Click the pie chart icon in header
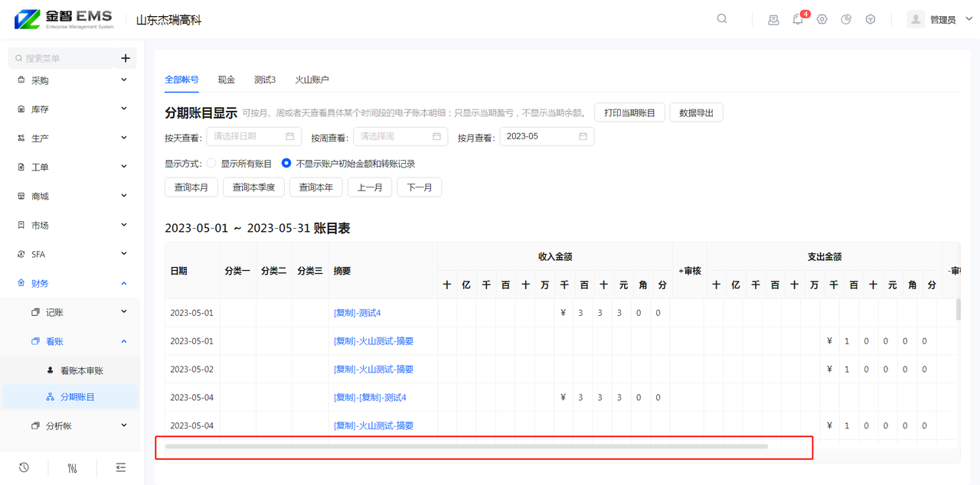The width and height of the screenshot is (980, 485). (x=846, y=19)
